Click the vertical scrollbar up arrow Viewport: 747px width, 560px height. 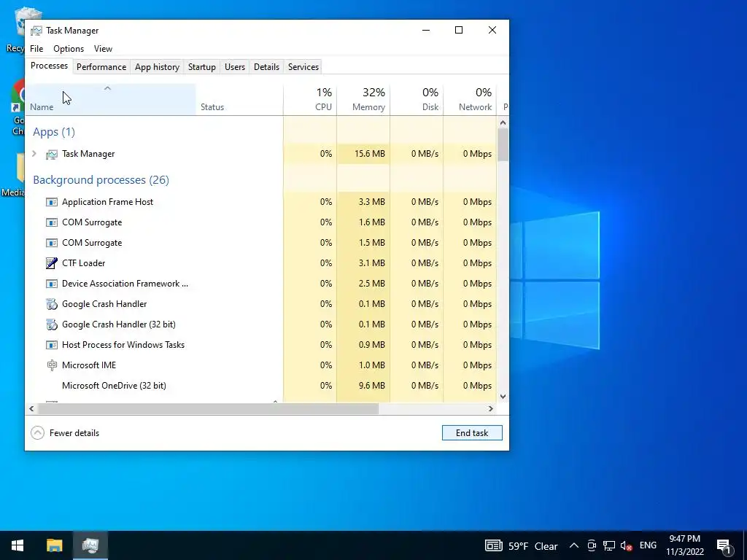click(503, 122)
